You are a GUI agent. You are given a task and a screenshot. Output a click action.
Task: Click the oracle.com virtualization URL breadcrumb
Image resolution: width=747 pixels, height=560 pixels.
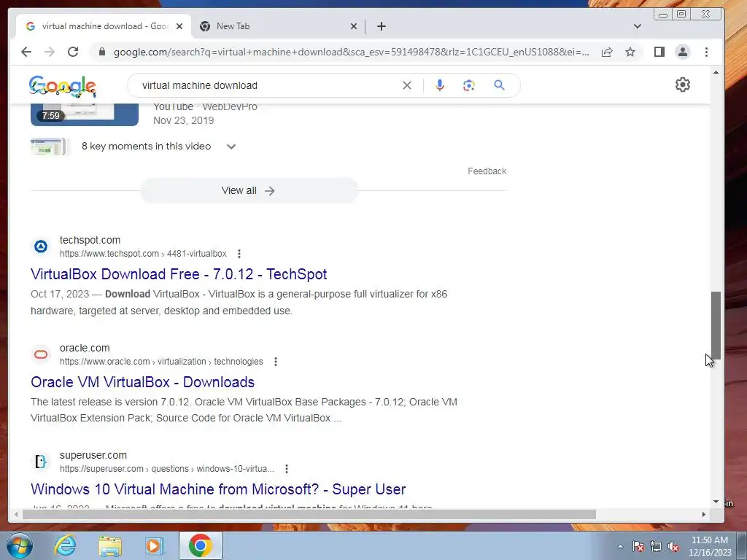(161, 362)
